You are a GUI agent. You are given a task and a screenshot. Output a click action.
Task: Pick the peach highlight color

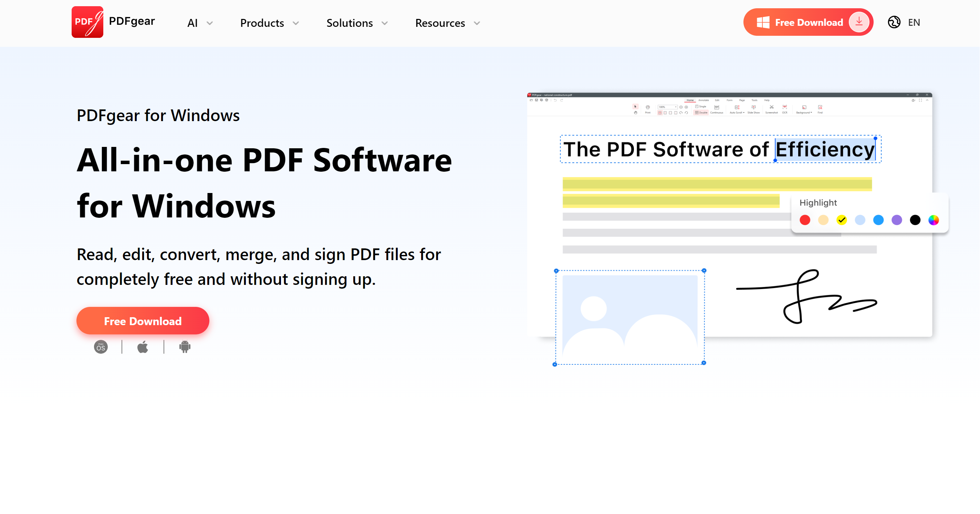click(x=823, y=220)
